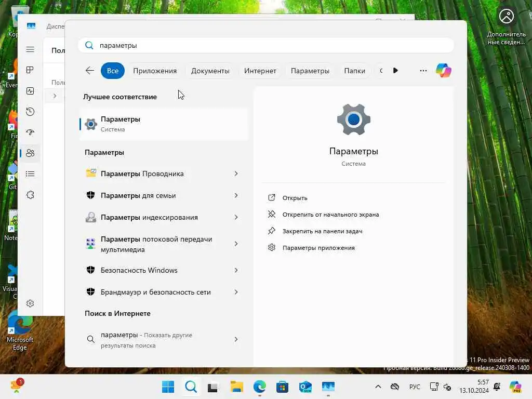Select the Все filter tab
The height and width of the screenshot is (399, 532).
point(113,71)
